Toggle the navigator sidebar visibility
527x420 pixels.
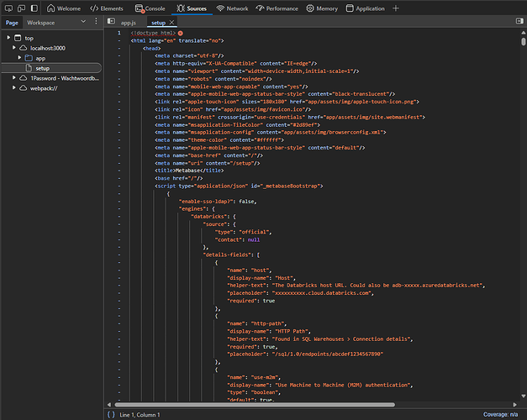pos(111,22)
